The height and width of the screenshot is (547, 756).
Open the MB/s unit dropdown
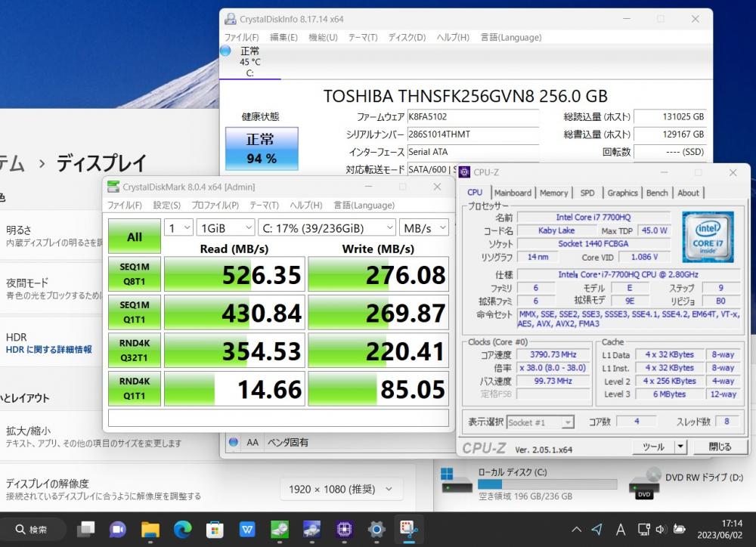[424, 228]
